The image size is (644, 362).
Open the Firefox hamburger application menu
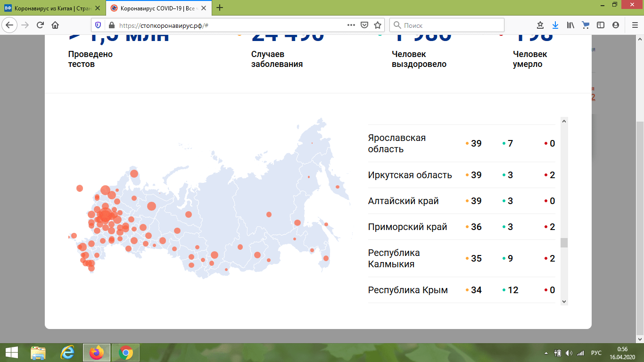click(634, 25)
